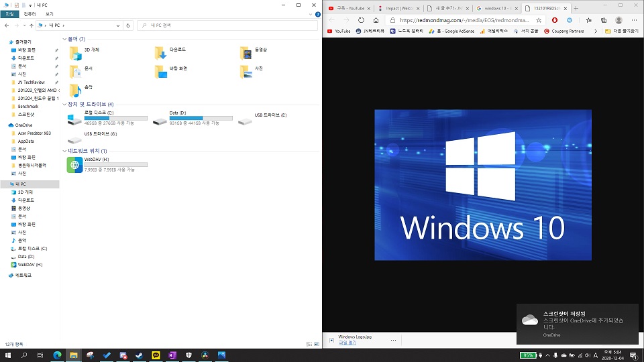
Task: Open Task View on the taskbar
Action: pyautogui.click(x=40, y=355)
